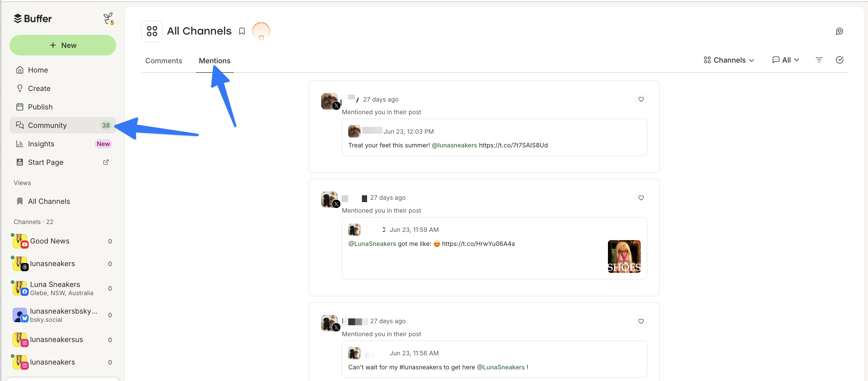This screenshot has width=868, height=381.
Task: Click inner avatar in got me like post
Action: pyautogui.click(x=354, y=230)
